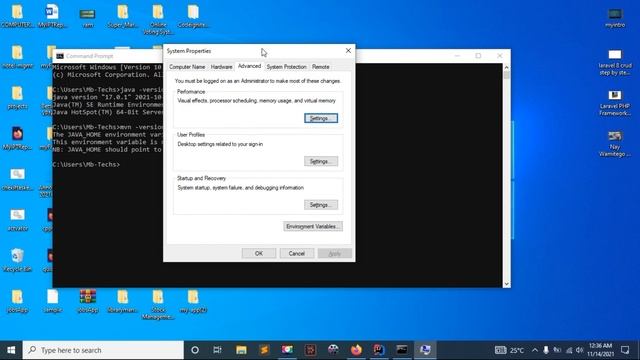This screenshot has width=640, height=360.
Task: Select laravel 8 crud video icon
Action: point(615,62)
